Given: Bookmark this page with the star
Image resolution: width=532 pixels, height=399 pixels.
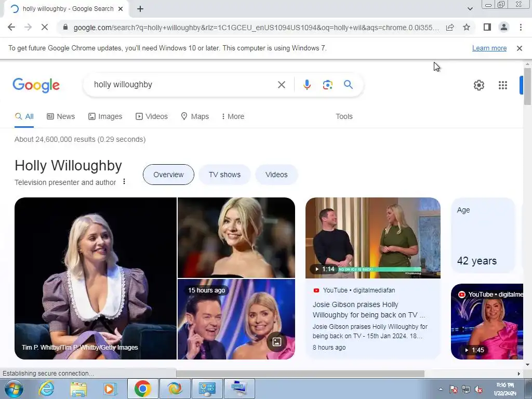Looking at the screenshot, I should click(467, 27).
